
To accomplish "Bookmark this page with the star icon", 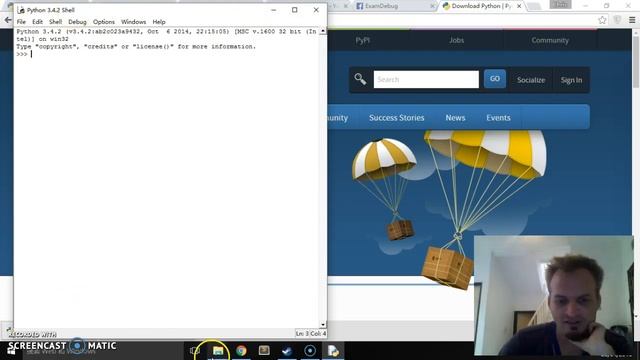I will tap(602, 20).
